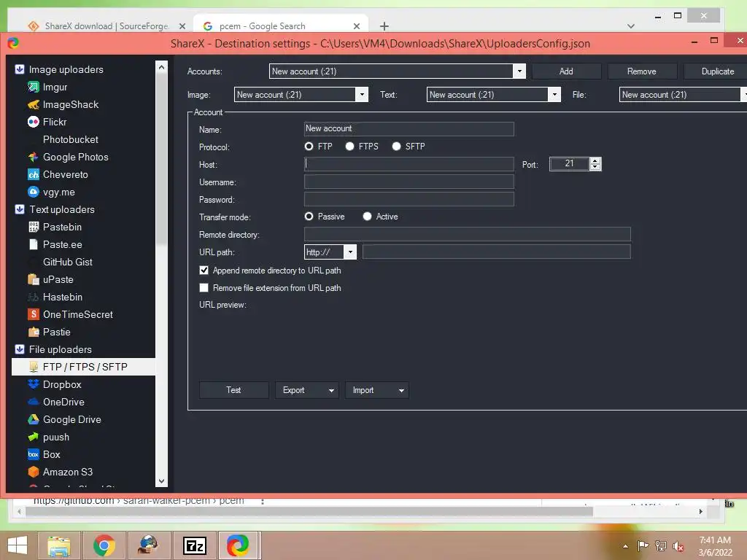Open ImageShack uploader icon

pos(33,104)
